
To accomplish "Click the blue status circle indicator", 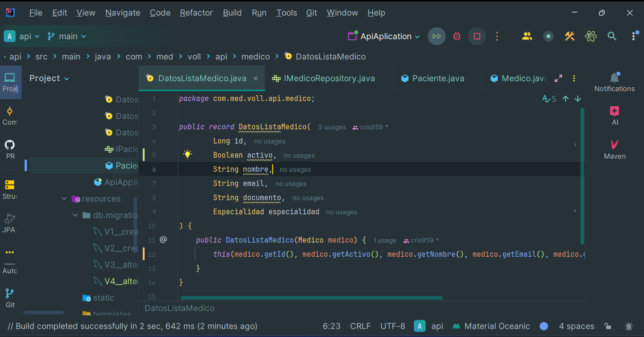I will (x=544, y=326).
